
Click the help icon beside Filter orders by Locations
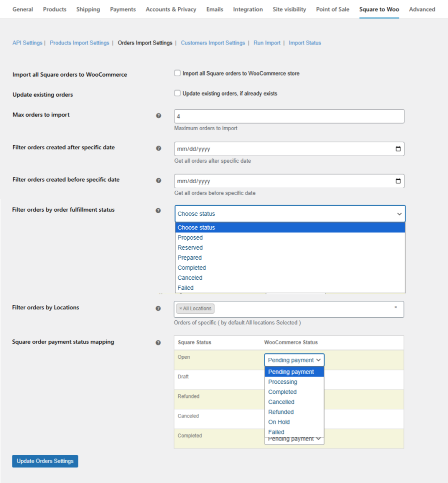[158, 308]
